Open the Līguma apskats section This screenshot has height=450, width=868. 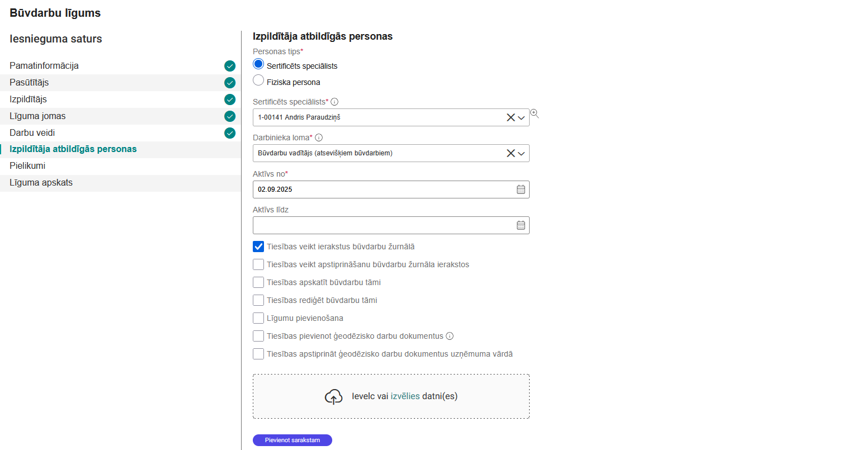41,183
